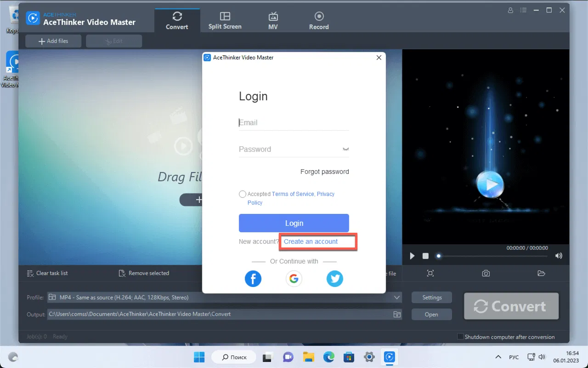
Task: Expand the Profile format dropdown
Action: (397, 298)
